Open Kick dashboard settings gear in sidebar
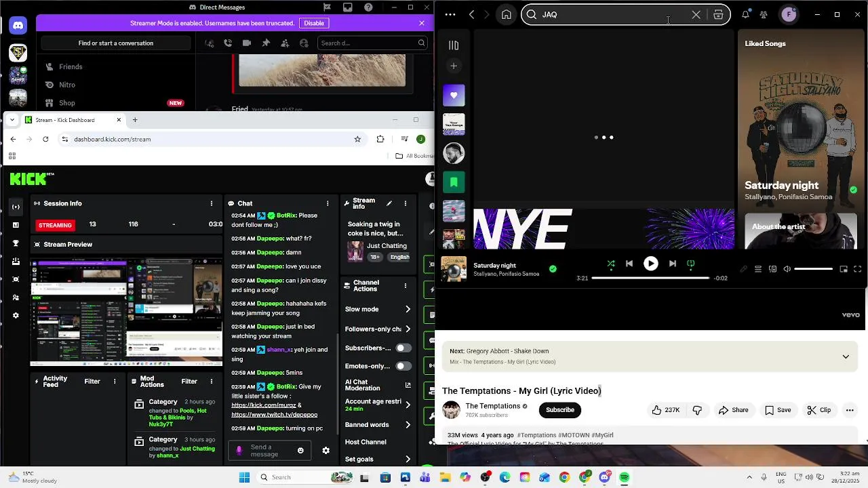Image resolution: width=868 pixels, height=488 pixels. pos(16,316)
